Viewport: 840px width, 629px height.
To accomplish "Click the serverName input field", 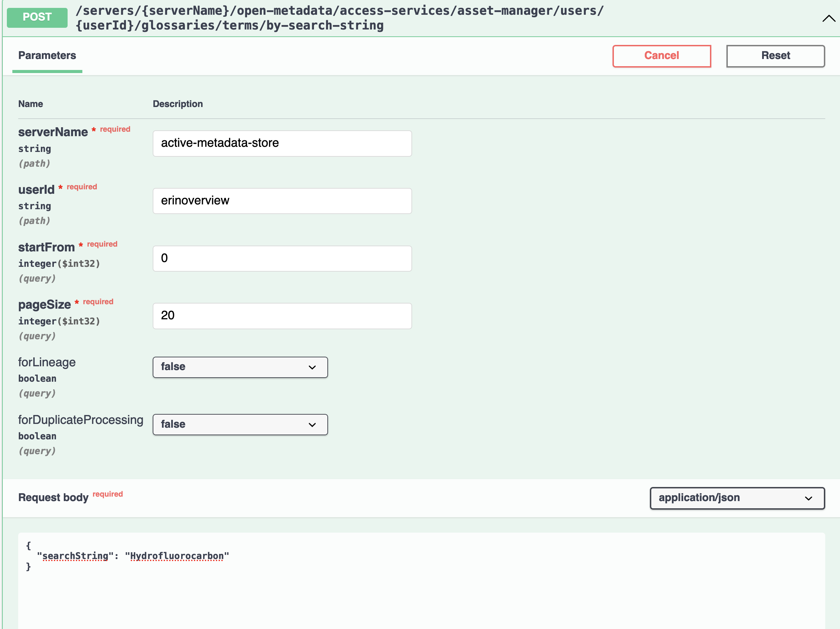I will coord(282,143).
